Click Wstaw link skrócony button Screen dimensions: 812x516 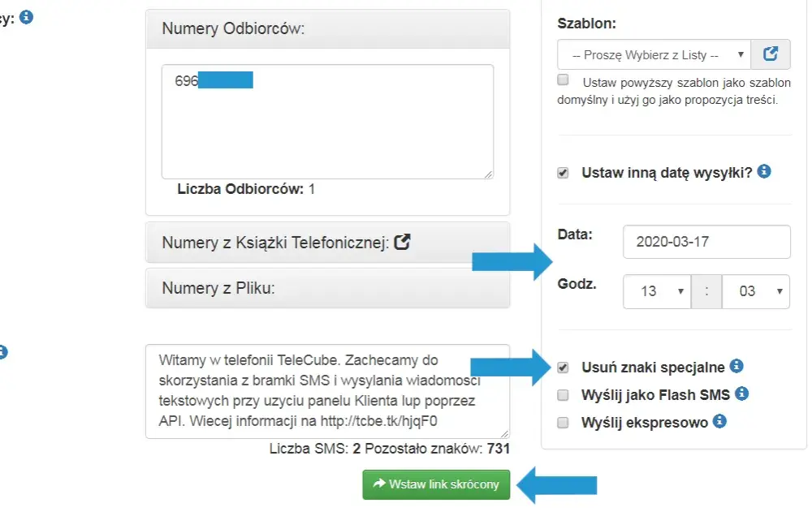click(x=436, y=484)
